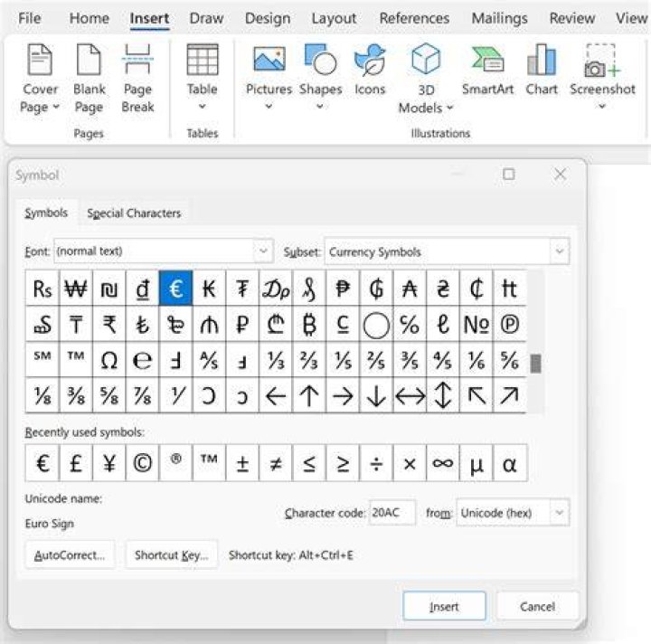Select the Indian Rupee symbol

108,324
